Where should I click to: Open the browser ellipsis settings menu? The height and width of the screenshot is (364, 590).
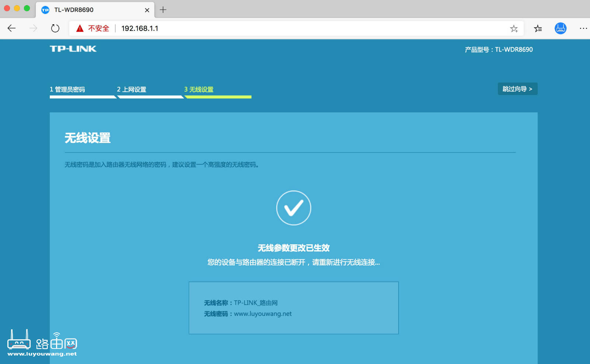point(583,28)
